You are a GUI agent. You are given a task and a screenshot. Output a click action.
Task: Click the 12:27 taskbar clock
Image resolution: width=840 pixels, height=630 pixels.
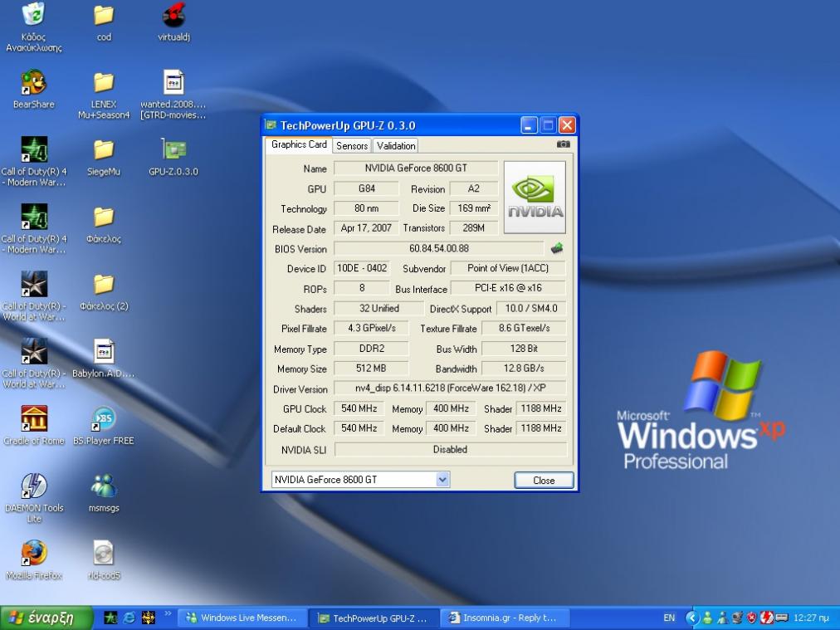pyautogui.click(x=811, y=618)
